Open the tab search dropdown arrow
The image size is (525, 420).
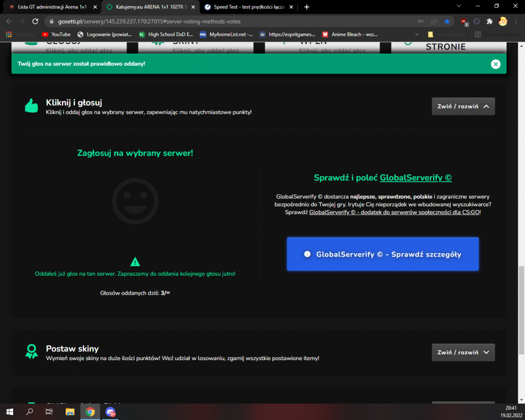point(459,6)
